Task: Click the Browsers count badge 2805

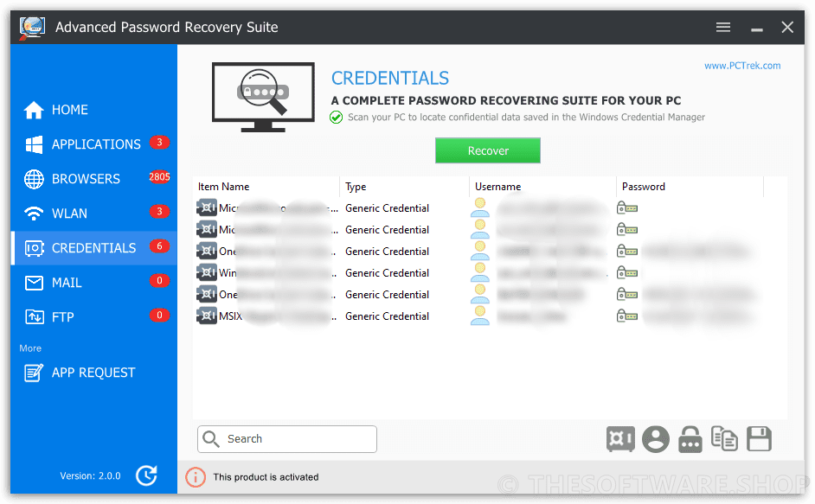Action: [x=159, y=177]
